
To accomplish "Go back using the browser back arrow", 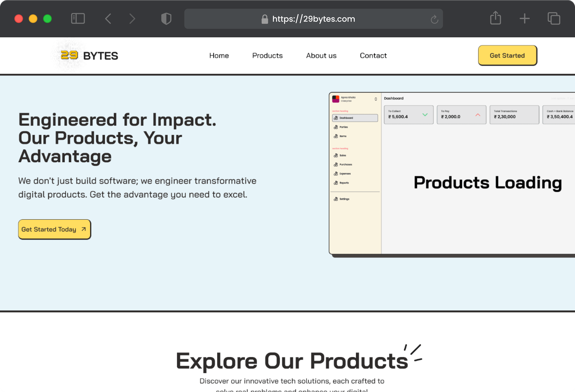I will [x=108, y=18].
